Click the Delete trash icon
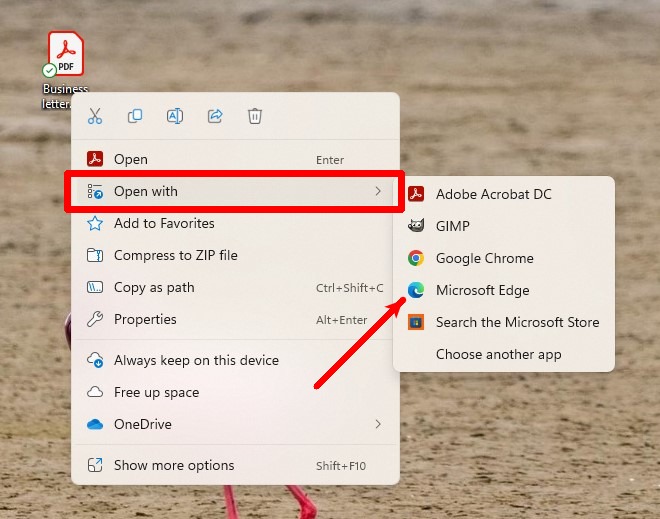660x519 pixels. (255, 116)
